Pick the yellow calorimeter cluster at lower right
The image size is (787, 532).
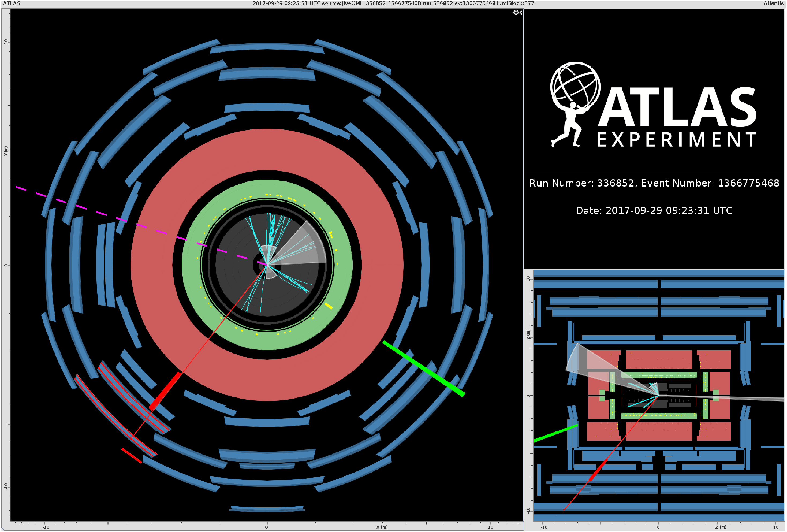click(329, 306)
